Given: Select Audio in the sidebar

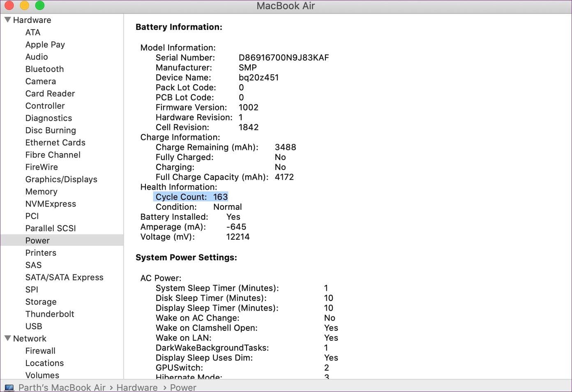Looking at the screenshot, I should click(x=37, y=57).
